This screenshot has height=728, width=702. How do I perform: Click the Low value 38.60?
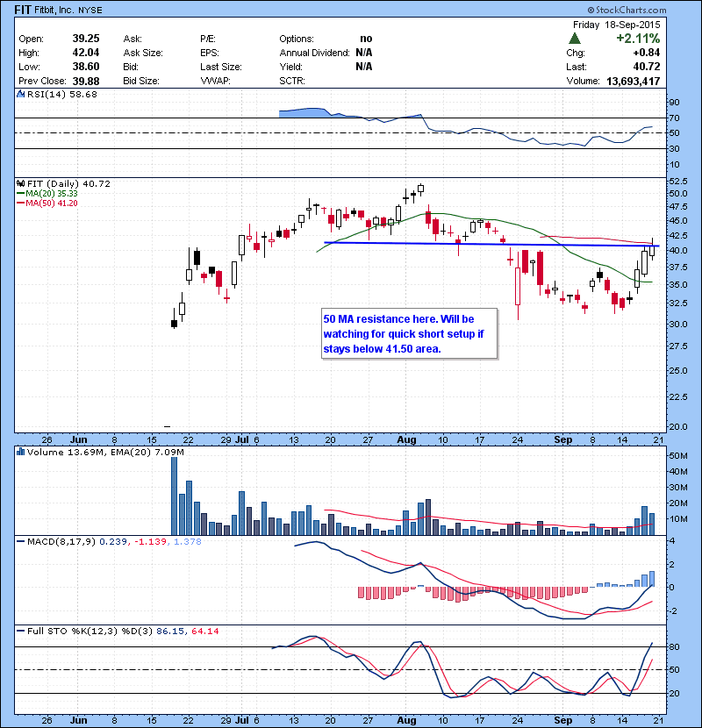pos(86,67)
